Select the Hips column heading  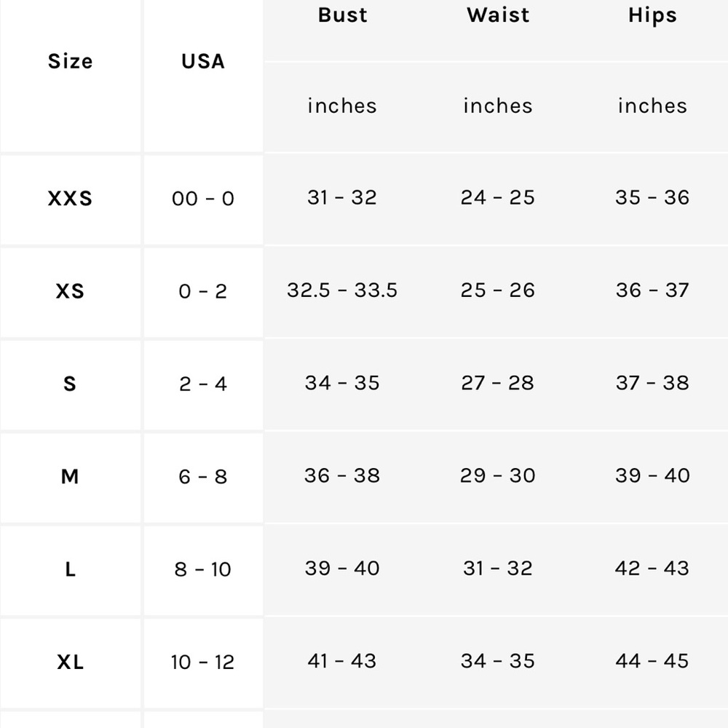[652, 16]
